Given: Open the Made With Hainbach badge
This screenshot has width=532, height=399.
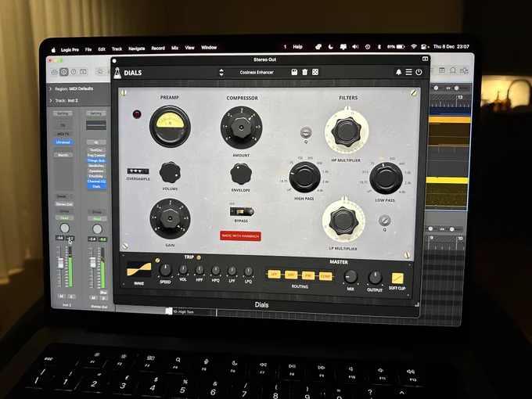Looking at the screenshot, I should coord(240,235).
